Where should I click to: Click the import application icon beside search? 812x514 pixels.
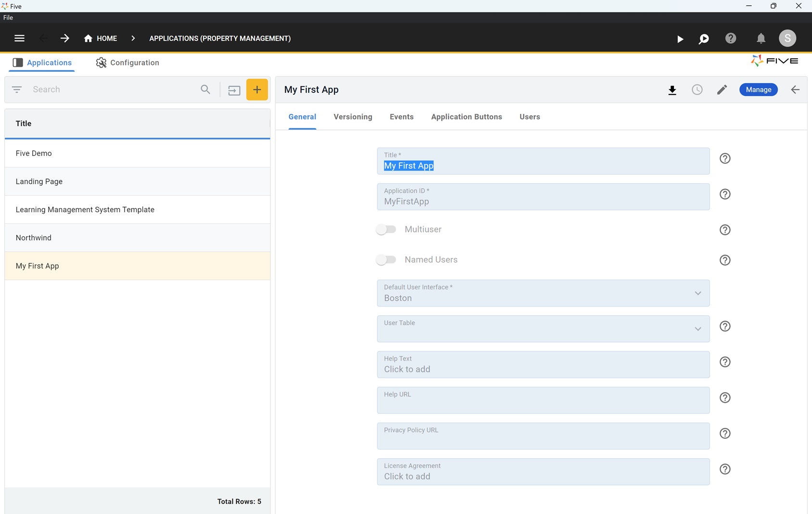(x=234, y=90)
